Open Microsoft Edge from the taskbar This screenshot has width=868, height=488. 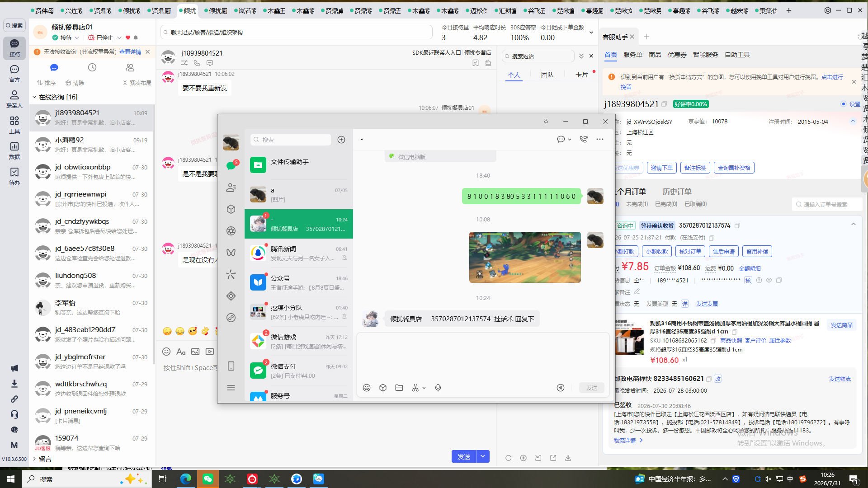186,479
